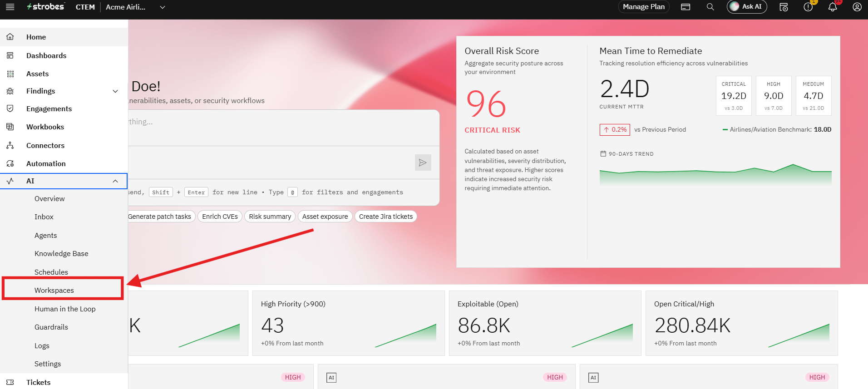Click the Connectors sidebar icon
The height and width of the screenshot is (389, 868).
[10, 145]
